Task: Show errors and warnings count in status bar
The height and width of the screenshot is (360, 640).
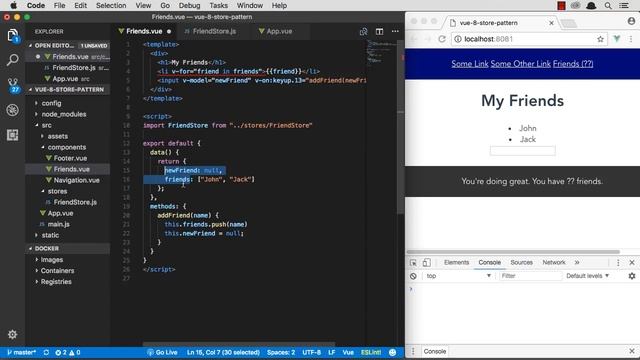Action: click(x=68, y=352)
